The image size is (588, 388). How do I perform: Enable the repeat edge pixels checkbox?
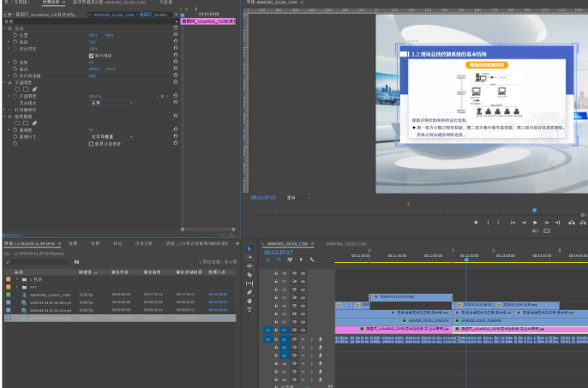pos(92,144)
